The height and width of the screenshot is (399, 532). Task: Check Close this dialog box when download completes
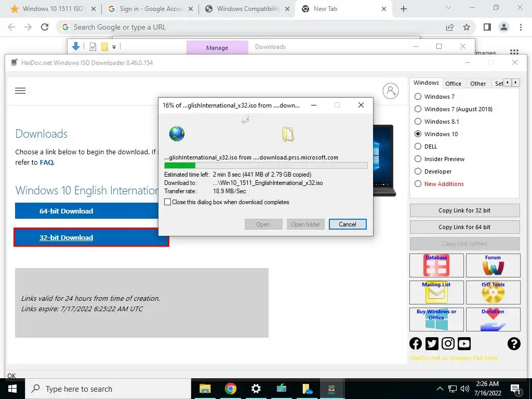[168, 202]
